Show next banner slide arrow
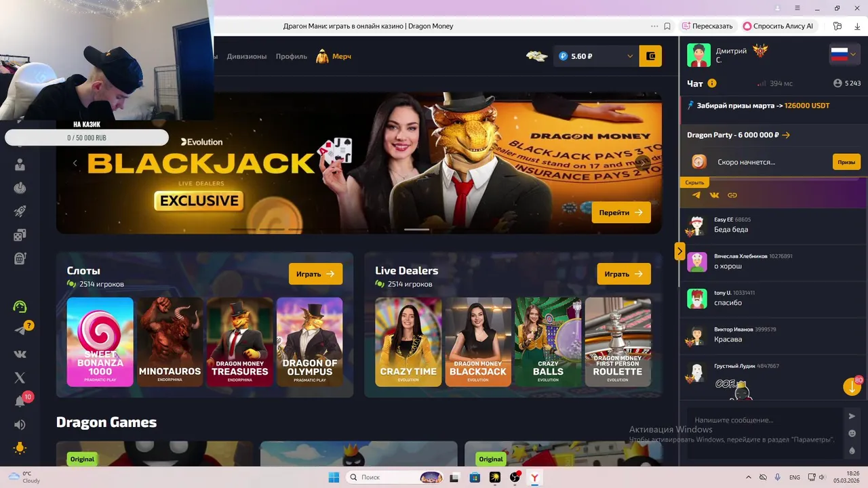 click(643, 163)
